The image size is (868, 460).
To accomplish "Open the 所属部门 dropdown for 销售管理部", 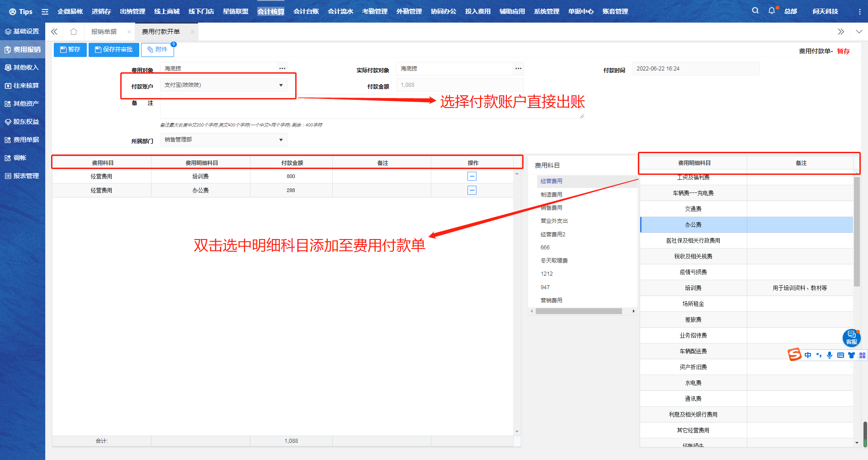I will click(x=280, y=140).
